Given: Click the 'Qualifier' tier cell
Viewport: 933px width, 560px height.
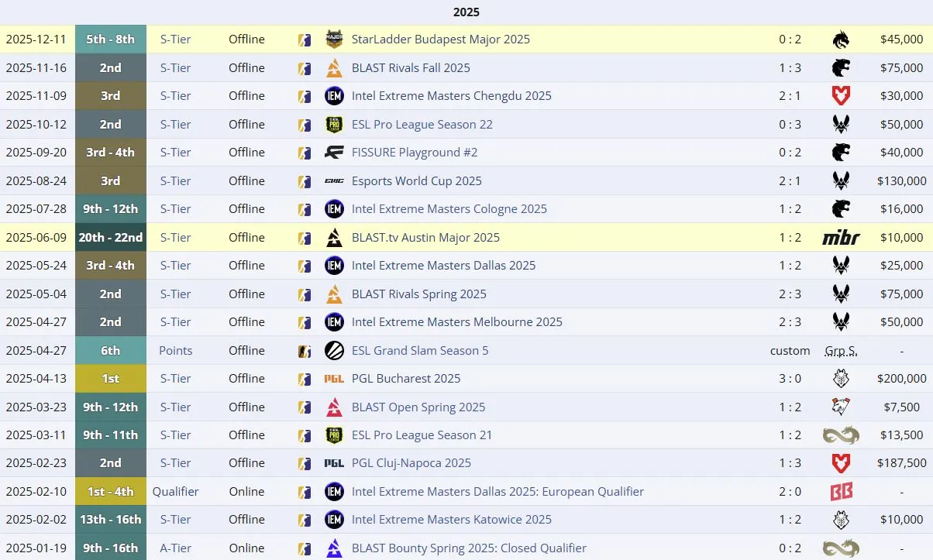Looking at the screenshot, I should click(x=176, y=492).
